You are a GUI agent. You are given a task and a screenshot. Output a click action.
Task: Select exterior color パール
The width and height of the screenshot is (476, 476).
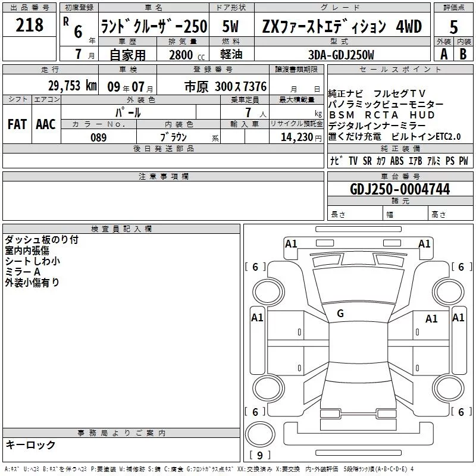click(128, 112)
